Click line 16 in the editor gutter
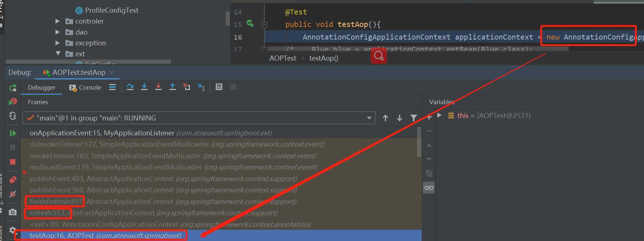Viewport: 644px width, 241px height. tap(238, 37)
